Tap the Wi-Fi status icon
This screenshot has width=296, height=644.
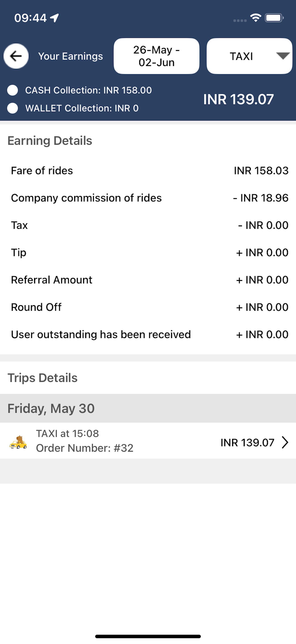tap(256, 18)
